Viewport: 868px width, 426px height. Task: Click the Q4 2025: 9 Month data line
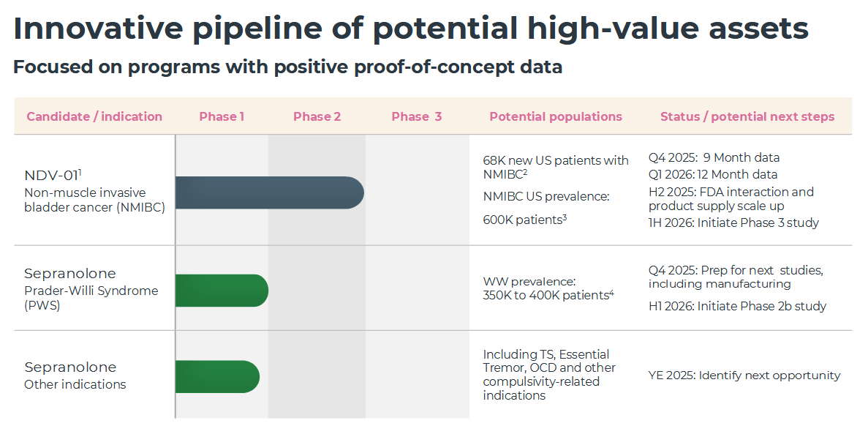point(714,158)
